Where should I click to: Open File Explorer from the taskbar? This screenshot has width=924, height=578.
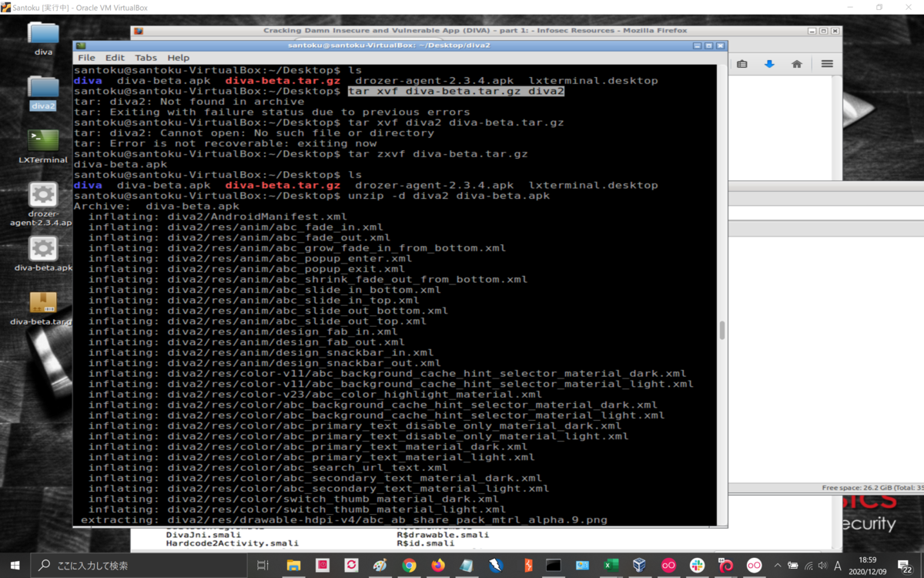point(293,565)
